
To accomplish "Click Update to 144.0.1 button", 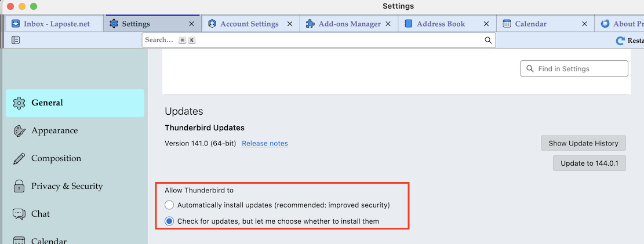I will click(590, 163).
